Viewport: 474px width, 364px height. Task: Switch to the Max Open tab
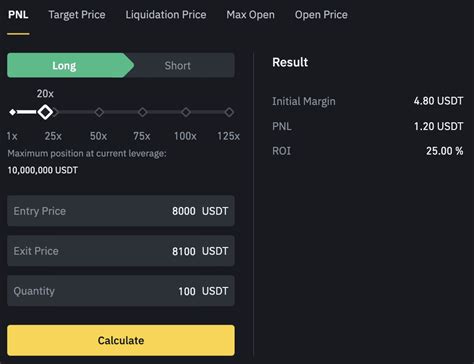click(x=250, y=15)
